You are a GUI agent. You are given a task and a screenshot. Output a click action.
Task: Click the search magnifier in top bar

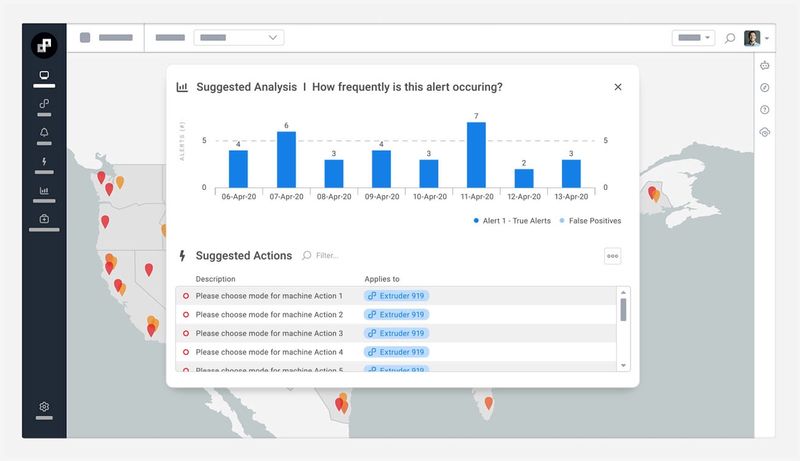coord(730,38)
